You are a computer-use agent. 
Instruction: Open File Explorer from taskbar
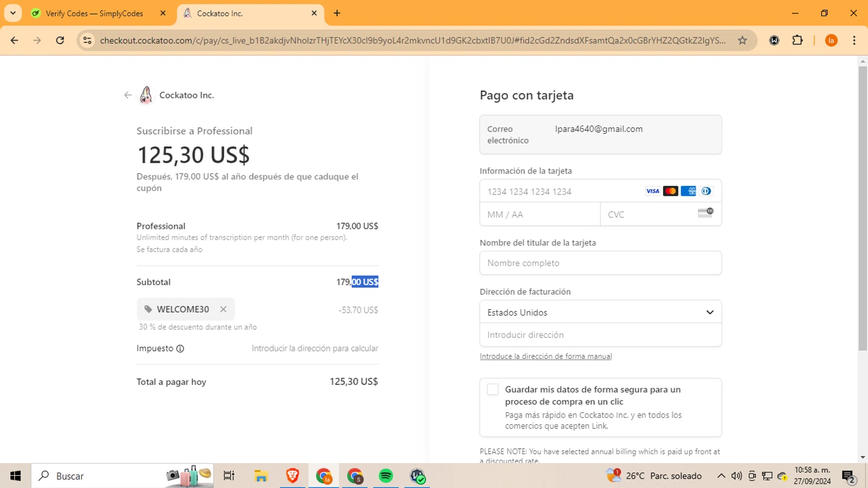pos(261,476)
